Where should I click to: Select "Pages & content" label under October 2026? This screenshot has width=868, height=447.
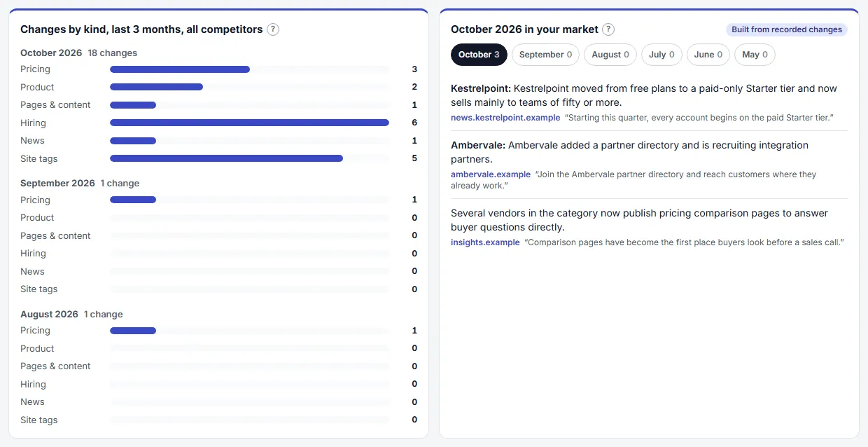(x=55, y=105)
